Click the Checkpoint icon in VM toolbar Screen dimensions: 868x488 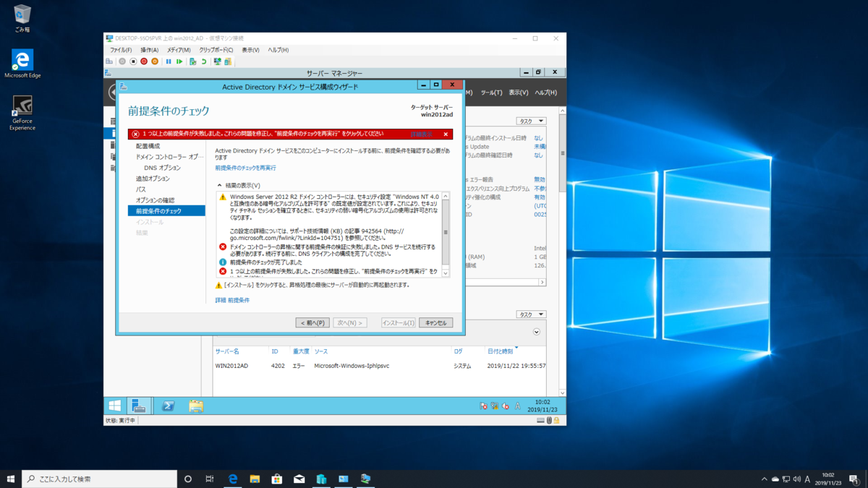(192, 61)
